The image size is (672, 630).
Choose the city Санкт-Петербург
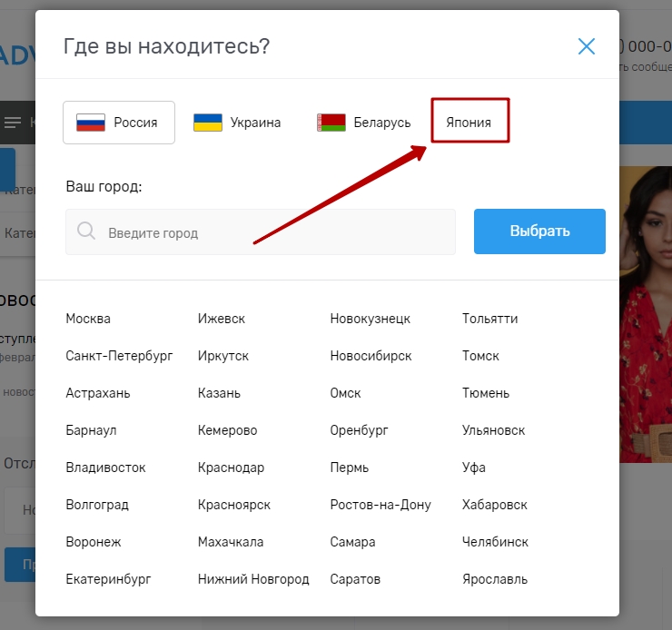pyautogui.click(x=119, y=356)
